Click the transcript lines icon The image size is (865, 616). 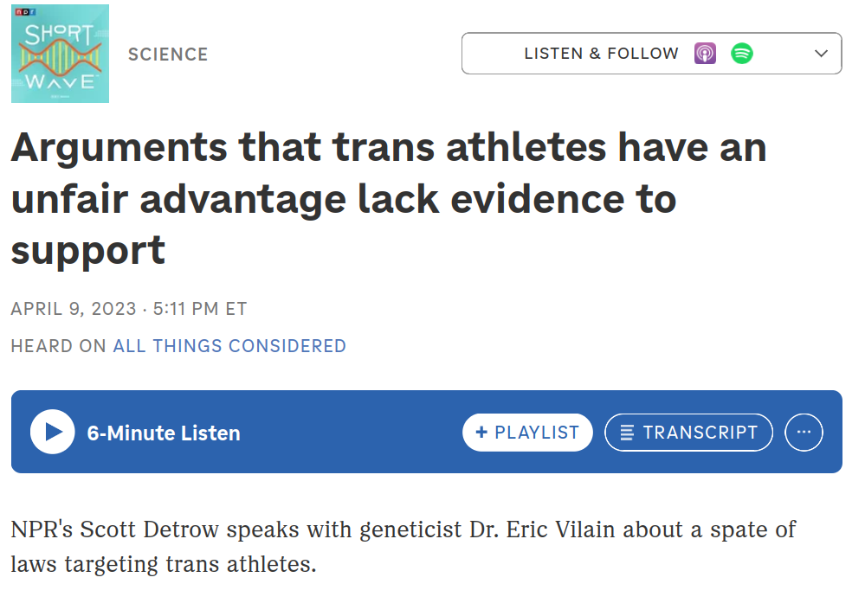(x=627, y=433)
